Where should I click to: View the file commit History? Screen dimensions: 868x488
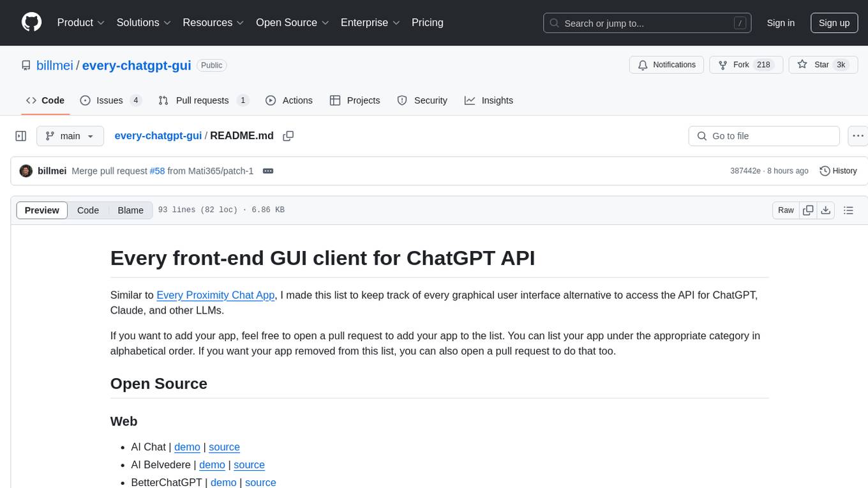click(x=838, y=171)
